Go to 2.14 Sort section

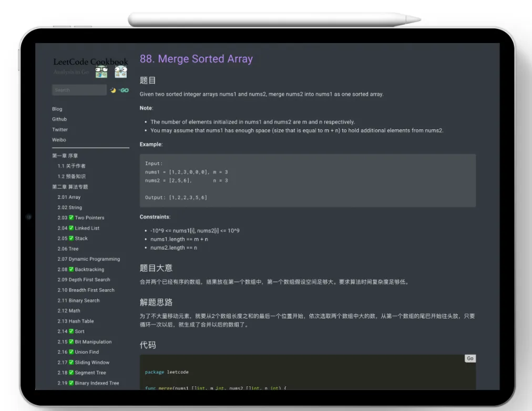pyautogui.click(x=71, y=331)
